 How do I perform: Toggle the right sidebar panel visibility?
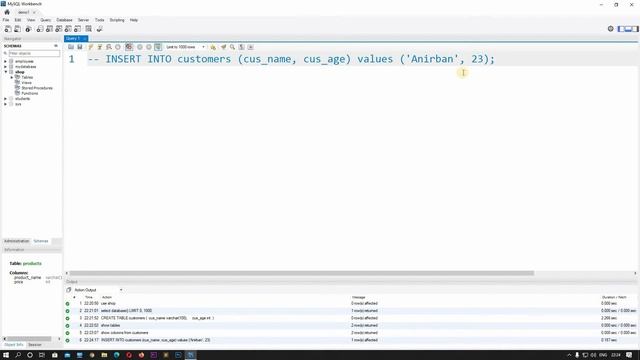click(x=635, y=29)
